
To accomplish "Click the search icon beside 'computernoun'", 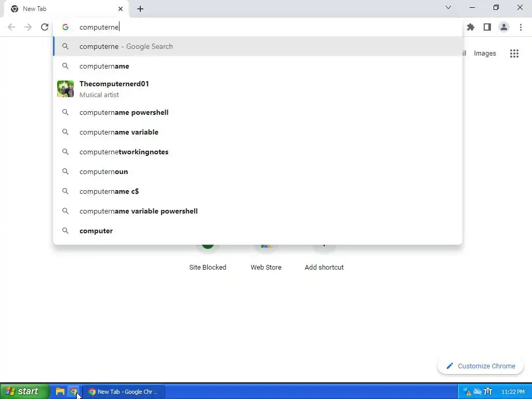I will (x=65, y=171).
